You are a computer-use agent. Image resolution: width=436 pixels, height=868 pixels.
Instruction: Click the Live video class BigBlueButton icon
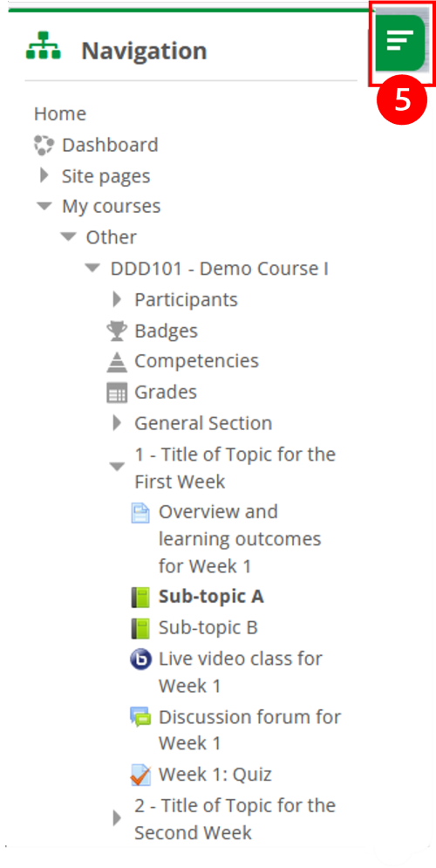coord(140,660)
